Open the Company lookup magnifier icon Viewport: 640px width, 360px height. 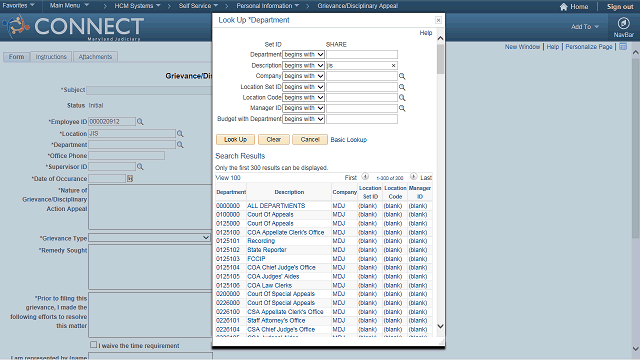pyautogui.click(x=402, y=76)
